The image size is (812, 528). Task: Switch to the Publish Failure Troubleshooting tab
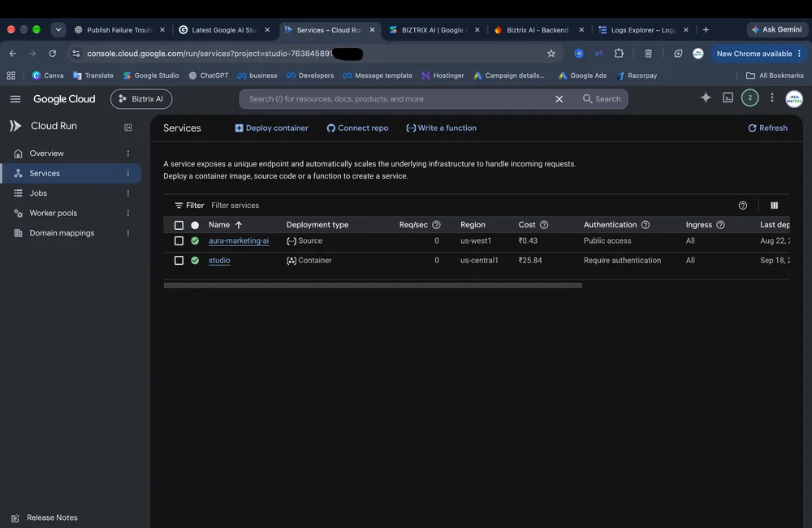118,30
